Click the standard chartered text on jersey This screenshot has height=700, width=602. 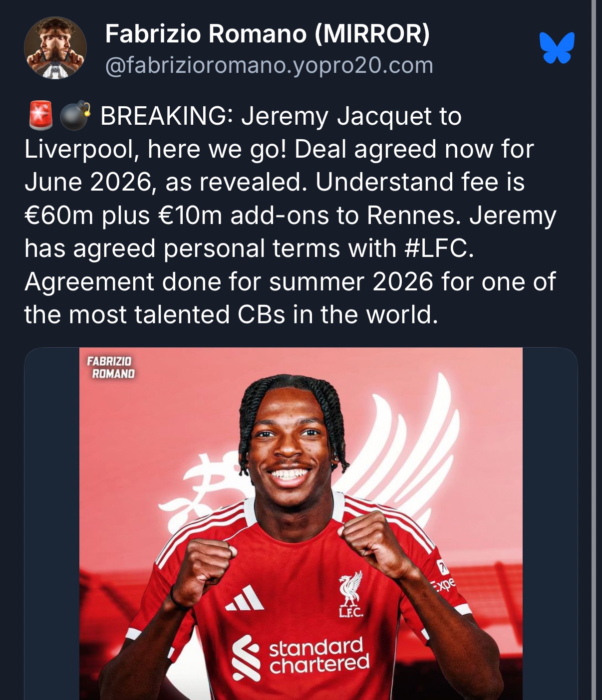coord(319,655)
